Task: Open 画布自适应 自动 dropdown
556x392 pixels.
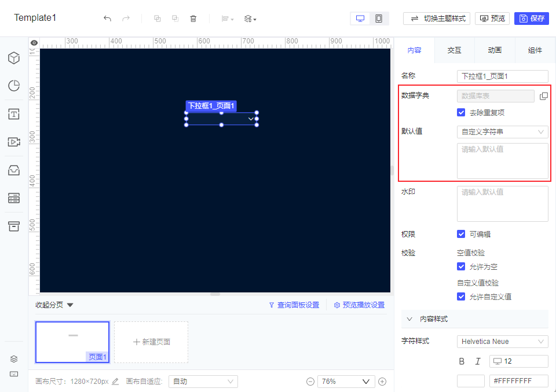Action: tap(203, 382)
